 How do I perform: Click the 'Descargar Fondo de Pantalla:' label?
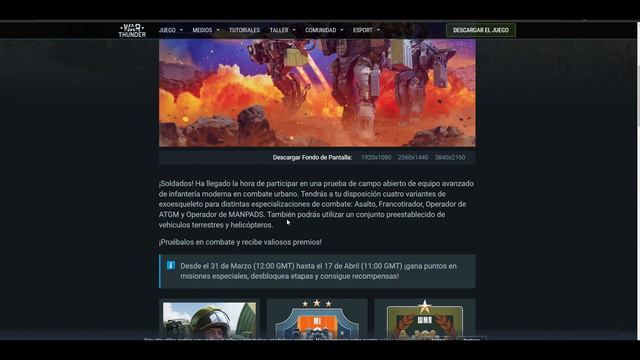coord(312,158)
